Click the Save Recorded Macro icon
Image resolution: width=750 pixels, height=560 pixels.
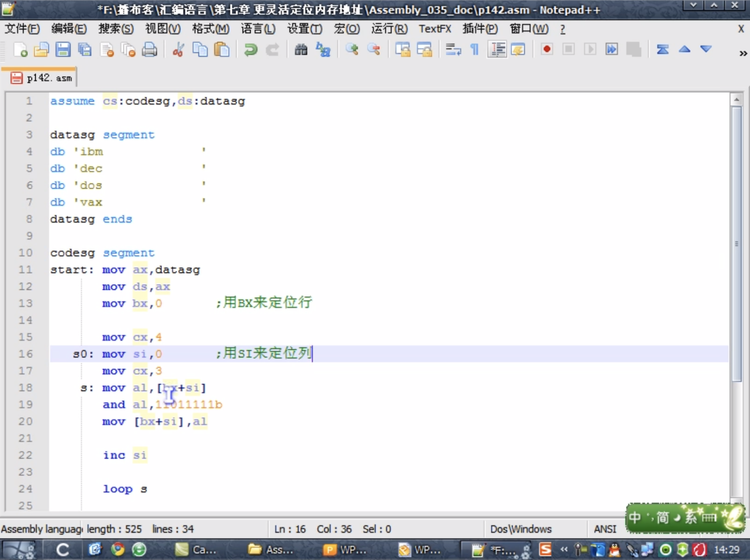(634, 49)
